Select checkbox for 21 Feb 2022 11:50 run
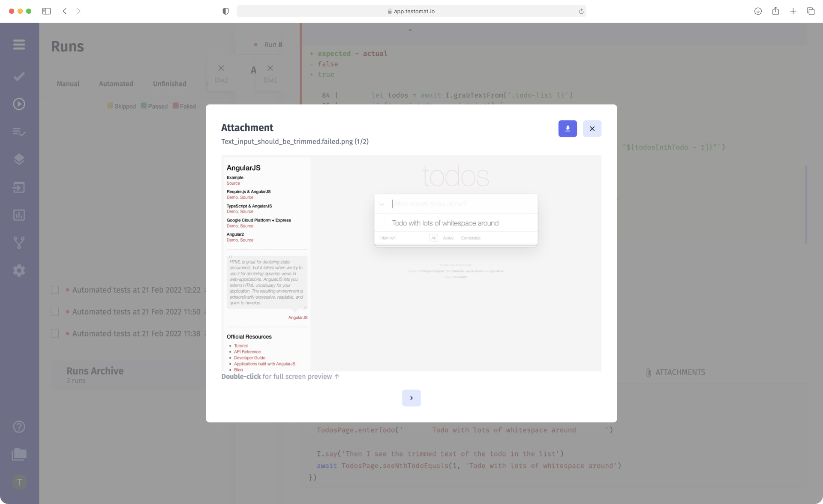The height and width of the screenshot is (504, 823). click(55, 312)
